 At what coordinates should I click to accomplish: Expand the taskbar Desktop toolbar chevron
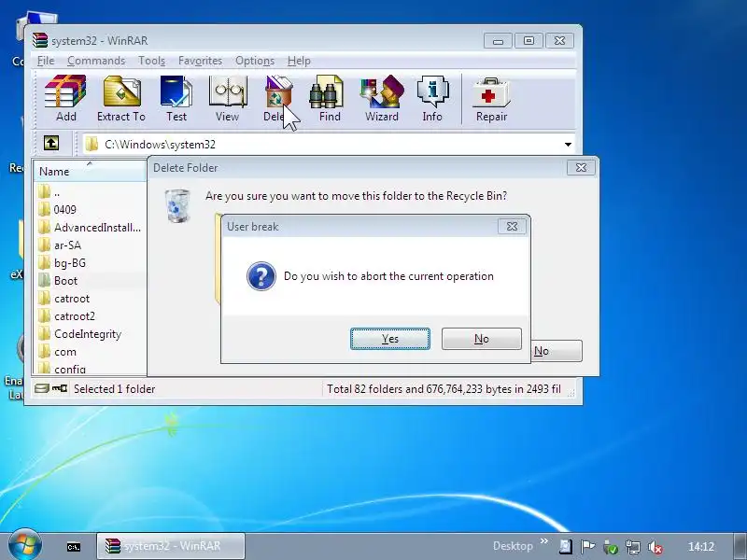(x=543, y=541)
